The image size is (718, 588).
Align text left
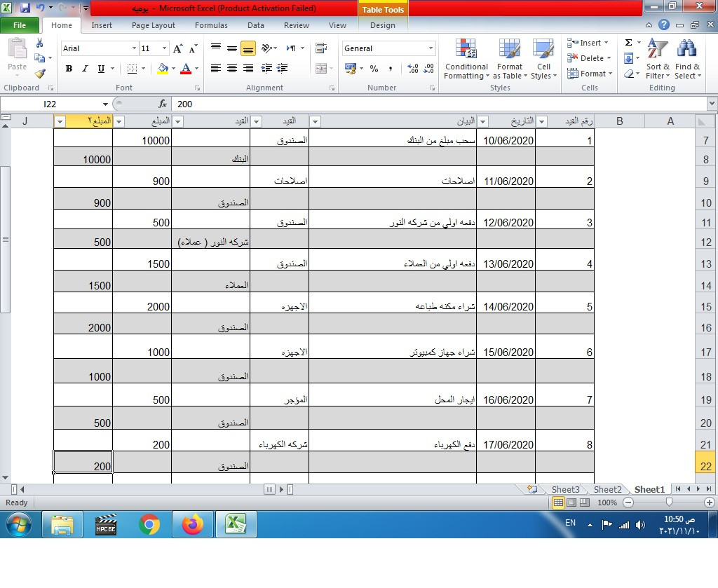point(216,69)
